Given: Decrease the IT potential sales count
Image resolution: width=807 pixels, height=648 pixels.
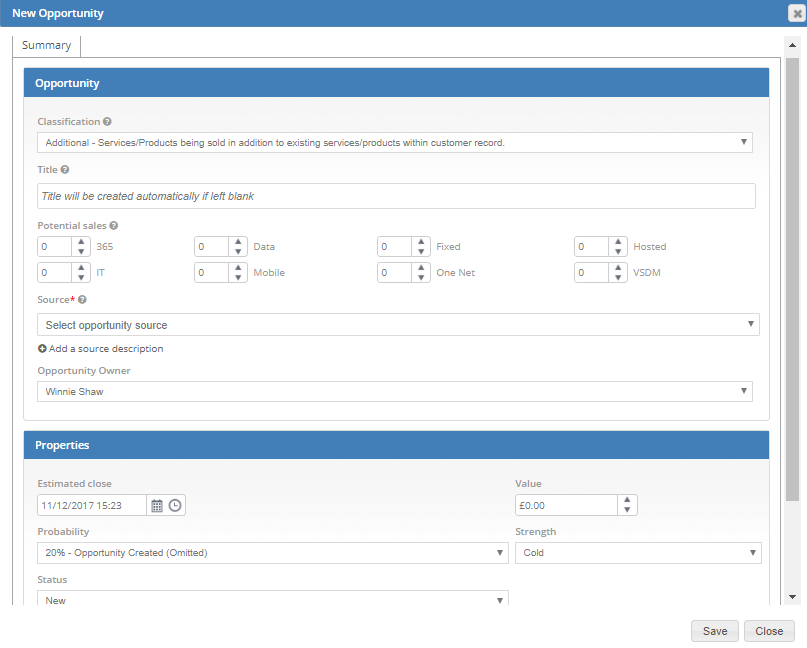Looking at the screenshot, I should click(81, 277).
